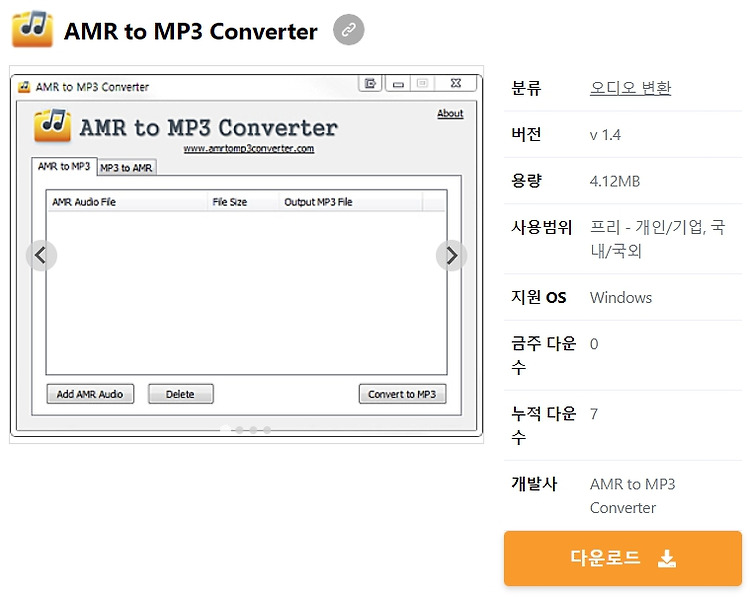Show the previous screenshot with the left arrow
Viewport: 750px width, 597px height.
pyautogui.click(x=41, y=255)
